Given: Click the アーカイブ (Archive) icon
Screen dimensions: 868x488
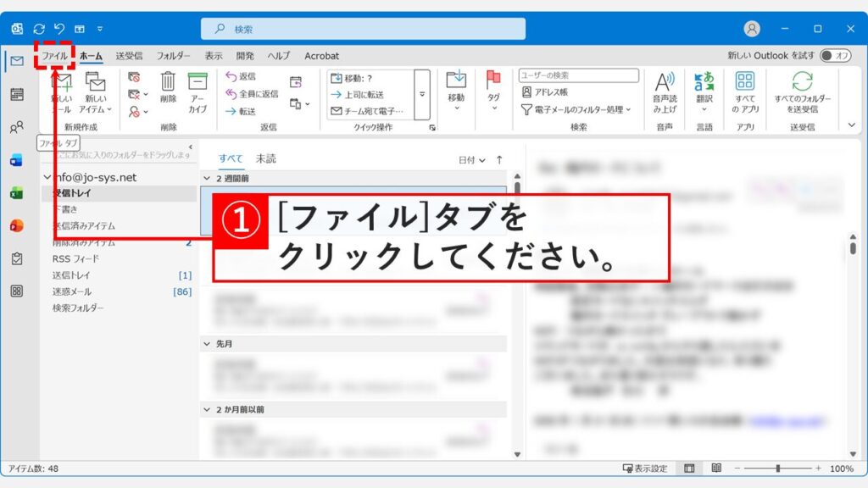Looking at the screenshot, I should 198,82.
